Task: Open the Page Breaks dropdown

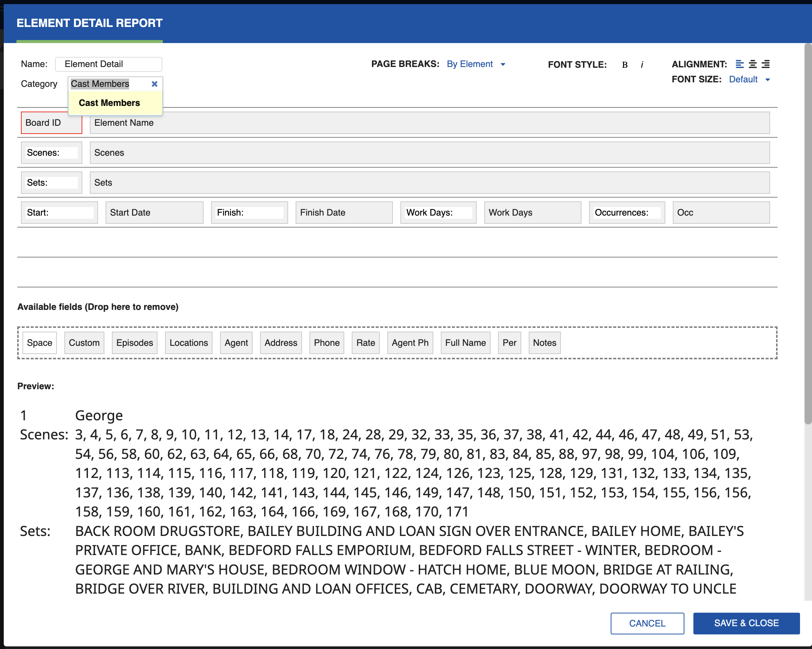Action: point(470,64)
